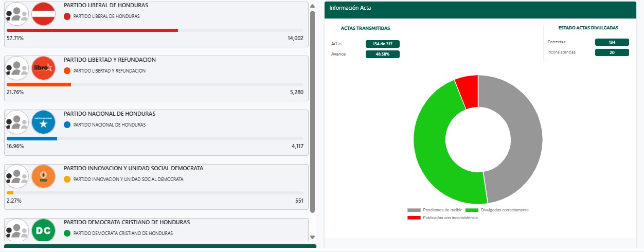Click the PINU orange party logo
Viewport: 644px width, 252px height.
point(43,177)
